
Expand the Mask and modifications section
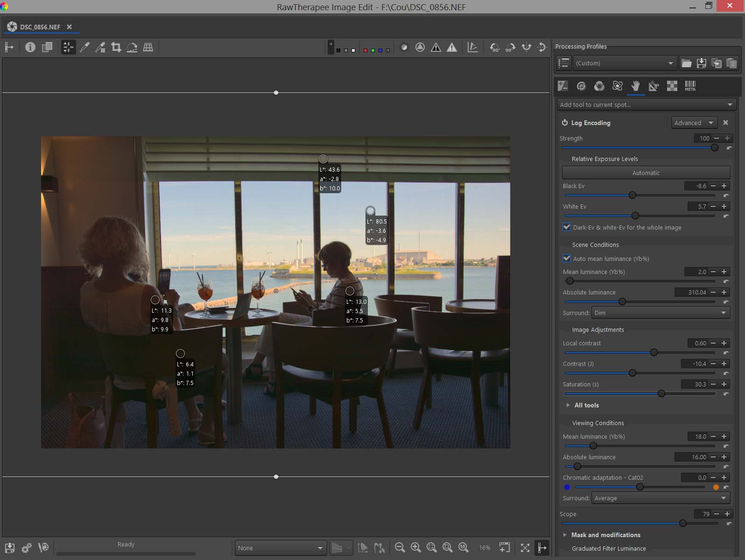pos(605,535)
